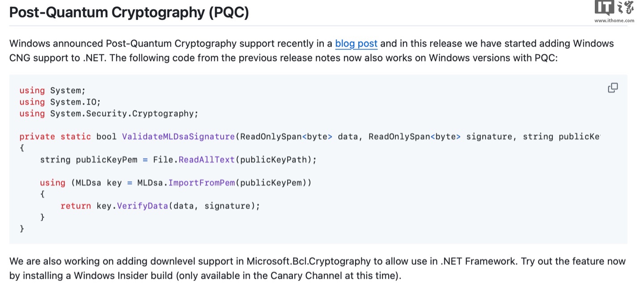
Task: Click the ValidateMLDsaSignature method name
Action: pyautogui.click(x=178, y=137)
